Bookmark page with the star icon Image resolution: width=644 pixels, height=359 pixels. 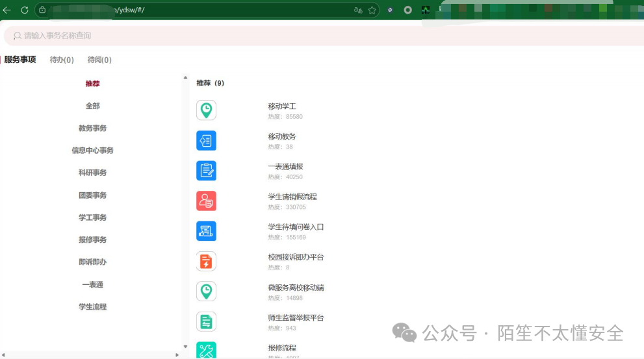[x=372, y=10]
